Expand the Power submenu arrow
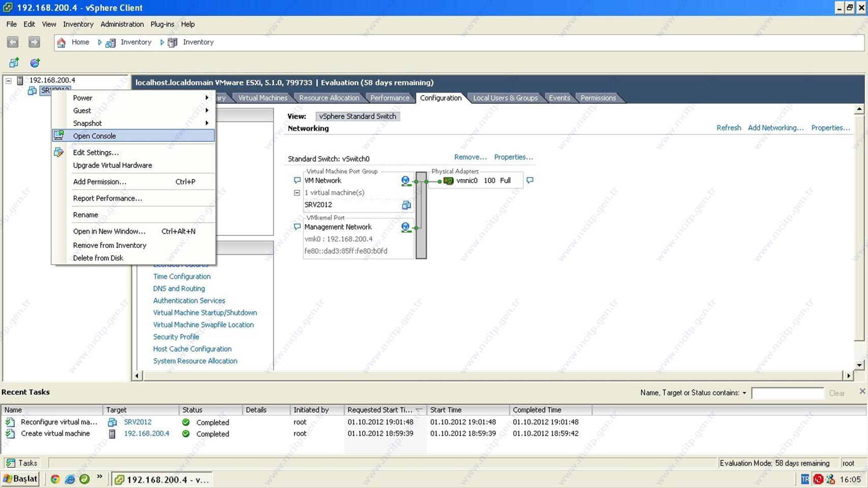The width and height of the screenshot is (868, 488). [207, 98]
